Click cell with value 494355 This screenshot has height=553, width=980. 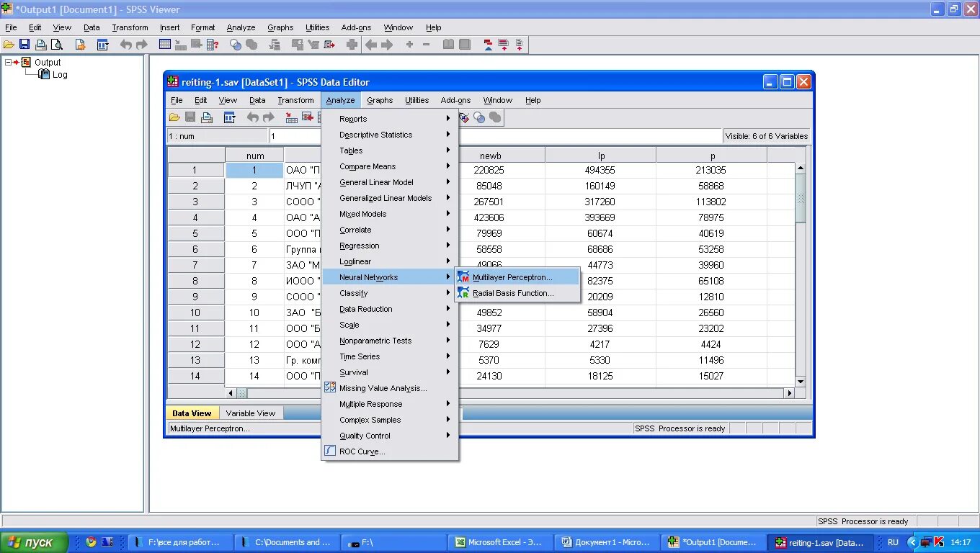(x=600, y=170)
